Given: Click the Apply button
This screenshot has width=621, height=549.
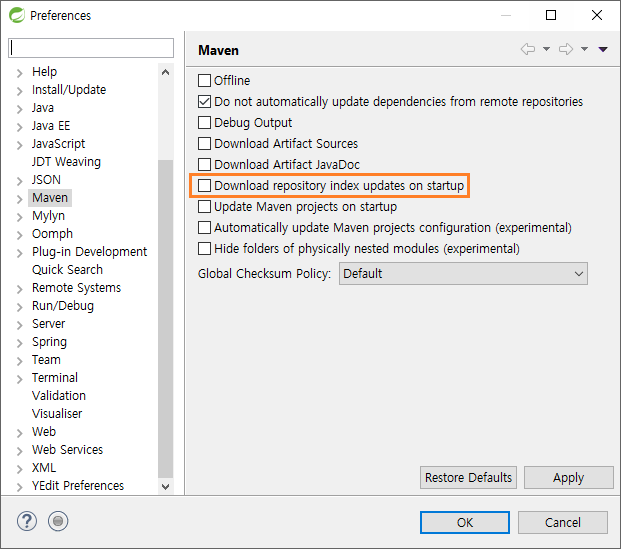Looking at the screenshot, I should click(568, 478).
